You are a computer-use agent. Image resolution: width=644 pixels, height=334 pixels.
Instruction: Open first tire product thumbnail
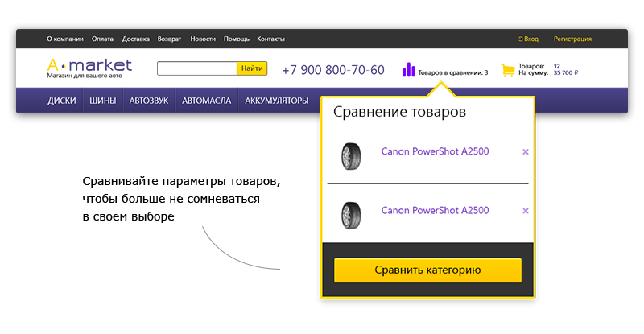point(351,156)
